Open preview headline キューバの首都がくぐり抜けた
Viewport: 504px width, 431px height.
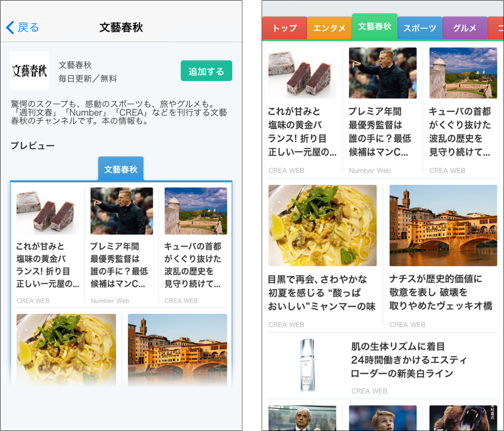point(193,265)
